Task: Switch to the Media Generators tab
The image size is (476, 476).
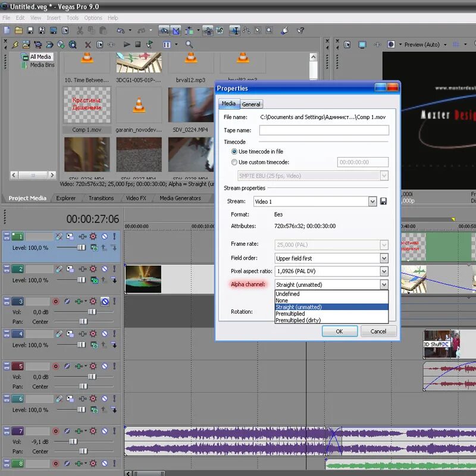Action: click(180, 198)
